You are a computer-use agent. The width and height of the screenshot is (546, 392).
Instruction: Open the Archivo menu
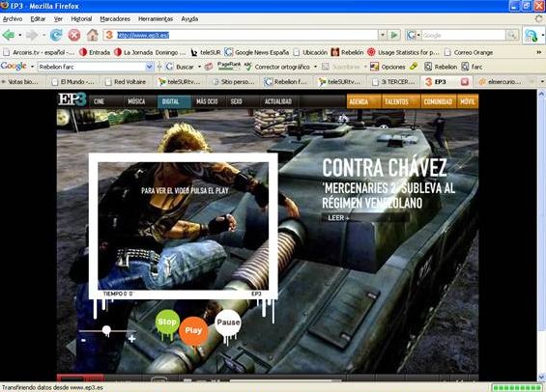point(13,19)
